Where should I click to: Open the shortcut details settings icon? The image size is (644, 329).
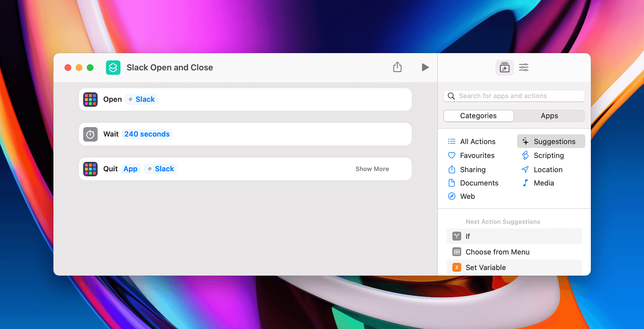pyautogui.click(x=524, y=67)
